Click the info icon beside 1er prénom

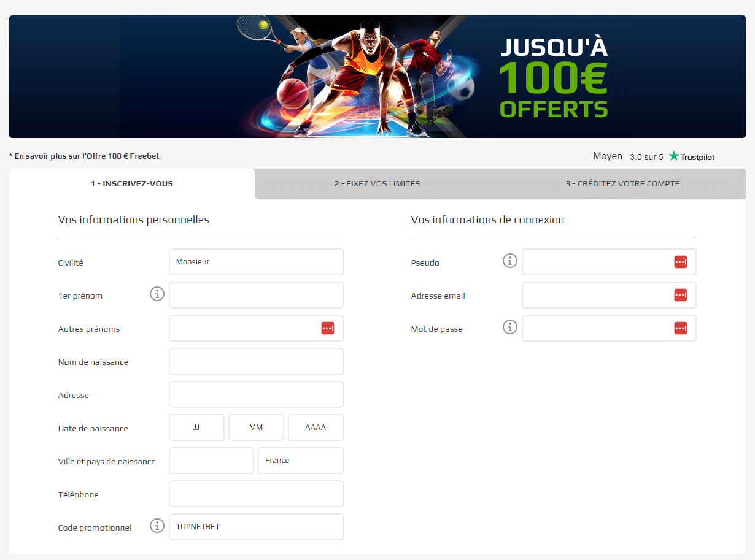[157, 294]
